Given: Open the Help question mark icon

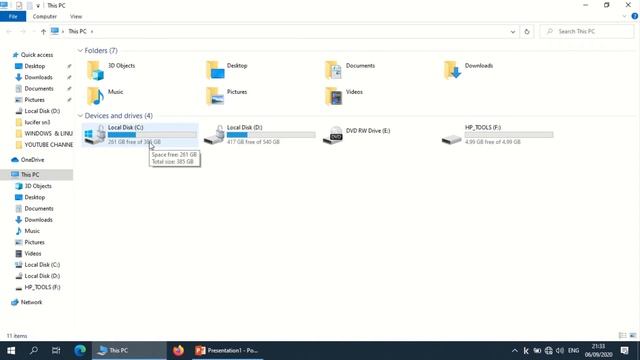Looking at the screenshot, I should point(634,16).
